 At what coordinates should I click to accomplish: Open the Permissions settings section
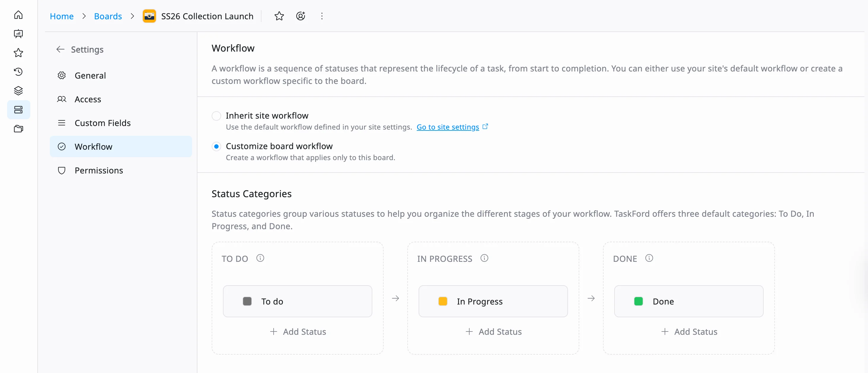[99, 170]
